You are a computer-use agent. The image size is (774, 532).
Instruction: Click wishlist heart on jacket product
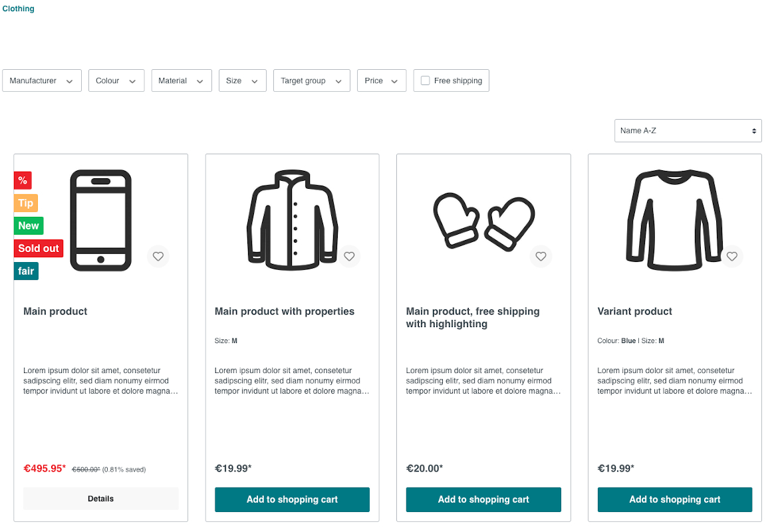tap(350, 256)
